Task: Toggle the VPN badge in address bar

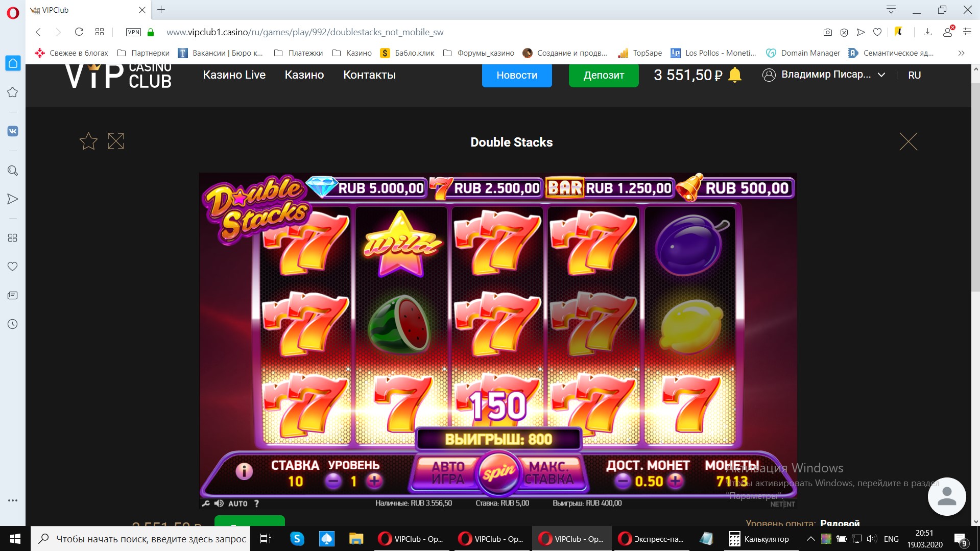Action: click(133, 32)
